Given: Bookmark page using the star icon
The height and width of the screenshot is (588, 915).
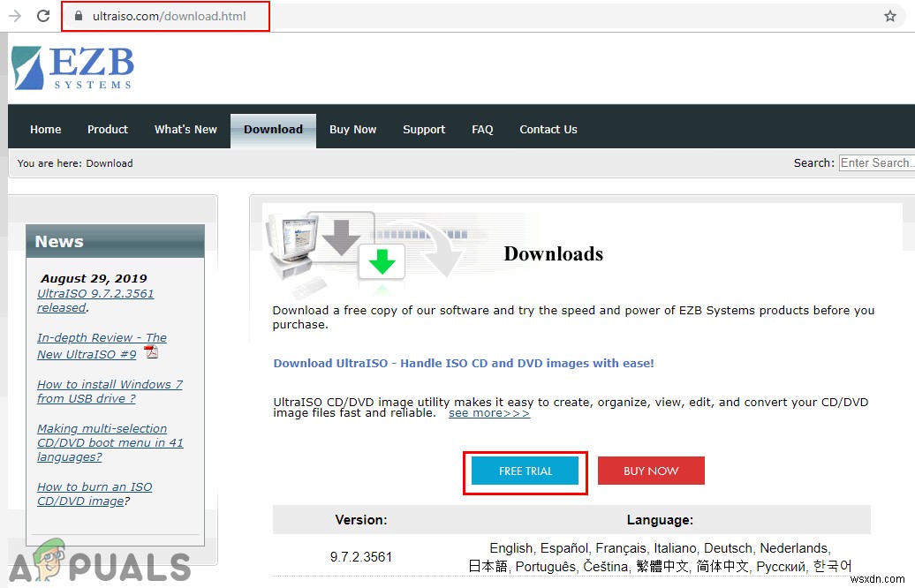Looking at the screenshot, I should [889, 16].
